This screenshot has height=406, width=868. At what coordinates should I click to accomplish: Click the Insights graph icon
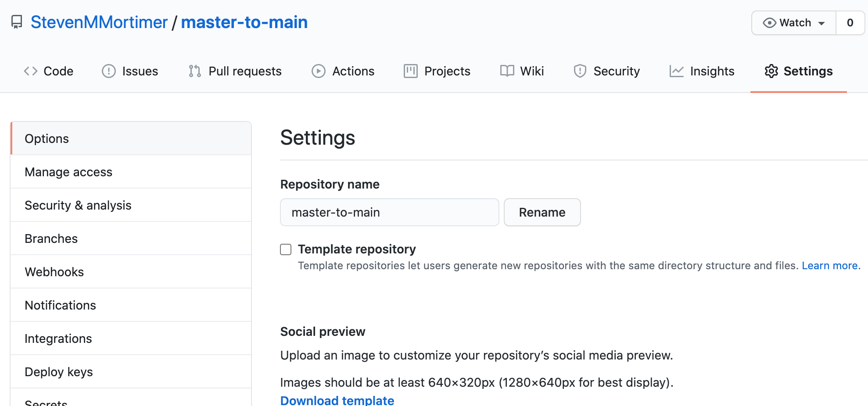[676, 71]
